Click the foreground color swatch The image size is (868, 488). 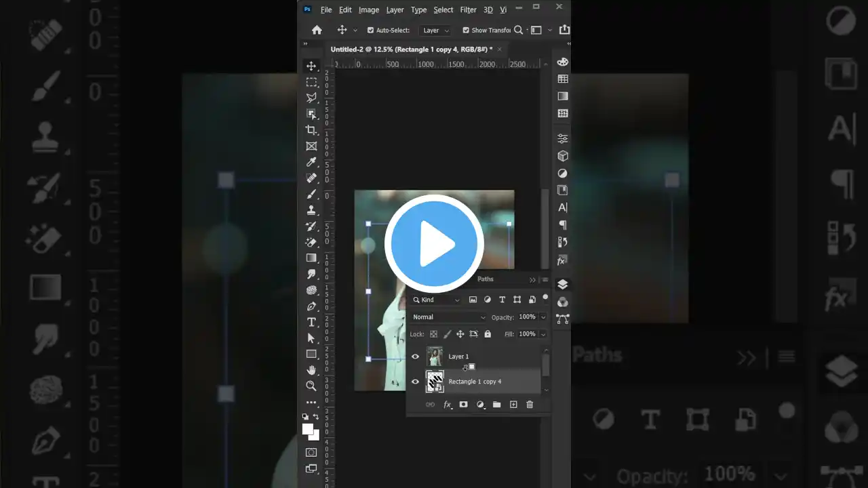[x=307, y=429]
